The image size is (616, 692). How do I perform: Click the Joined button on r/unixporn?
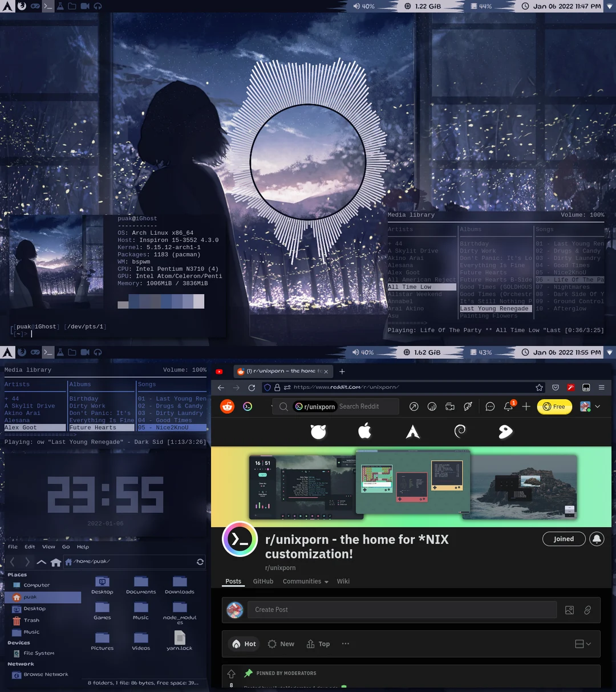[x=564, y=539]
